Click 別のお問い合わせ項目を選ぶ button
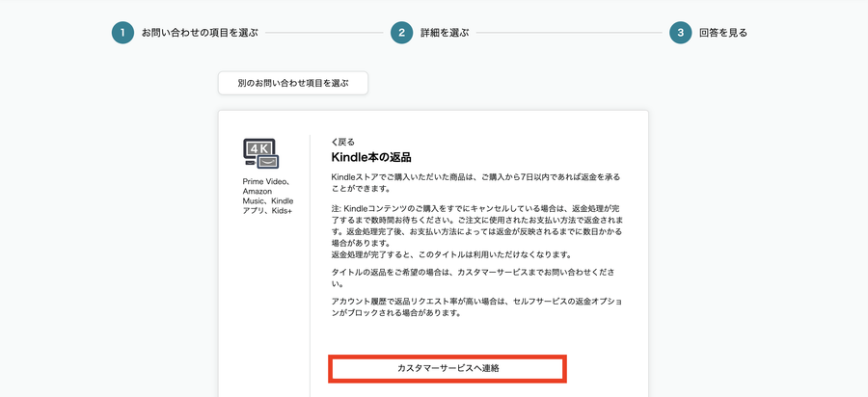 pyautogui.click(x=293, y=84)
